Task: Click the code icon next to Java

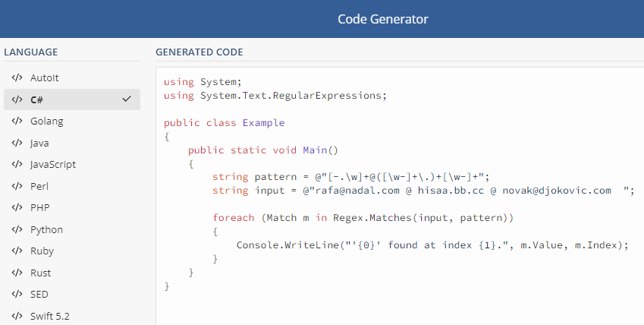Action: 17,143
